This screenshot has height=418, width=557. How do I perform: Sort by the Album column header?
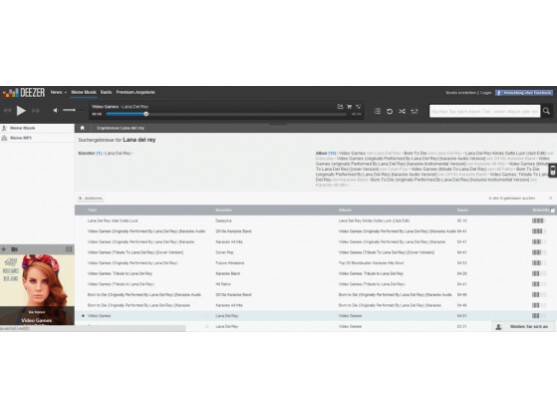[x=345, y=210]
